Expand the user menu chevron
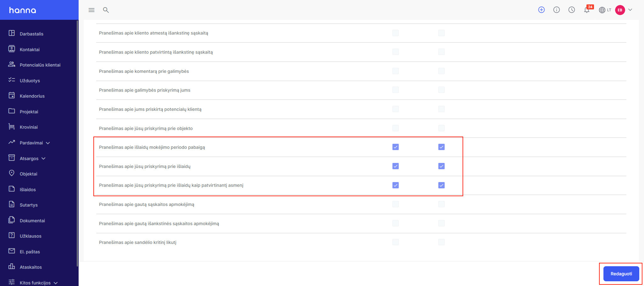 (x=630, y=10)
